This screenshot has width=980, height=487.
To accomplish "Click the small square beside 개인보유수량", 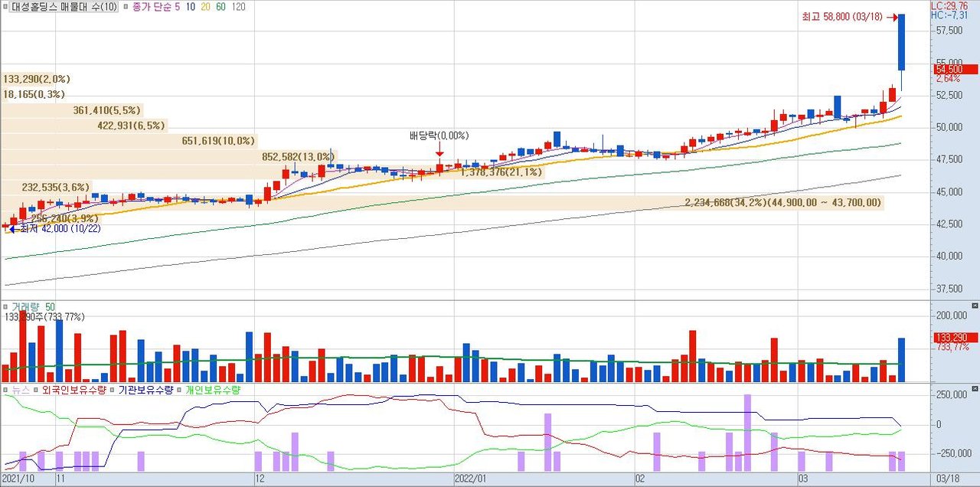I will 180,390.
